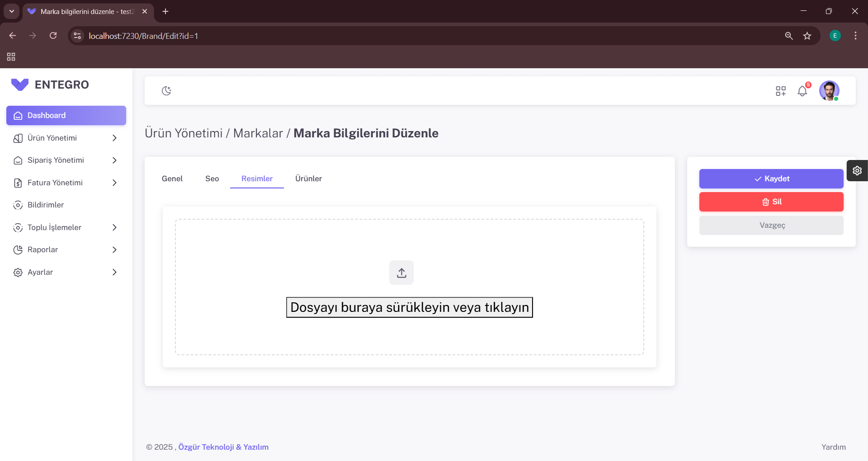Click the file drop zone text area
The width and height of the screenshot is (868, 461).
[410, 307]
